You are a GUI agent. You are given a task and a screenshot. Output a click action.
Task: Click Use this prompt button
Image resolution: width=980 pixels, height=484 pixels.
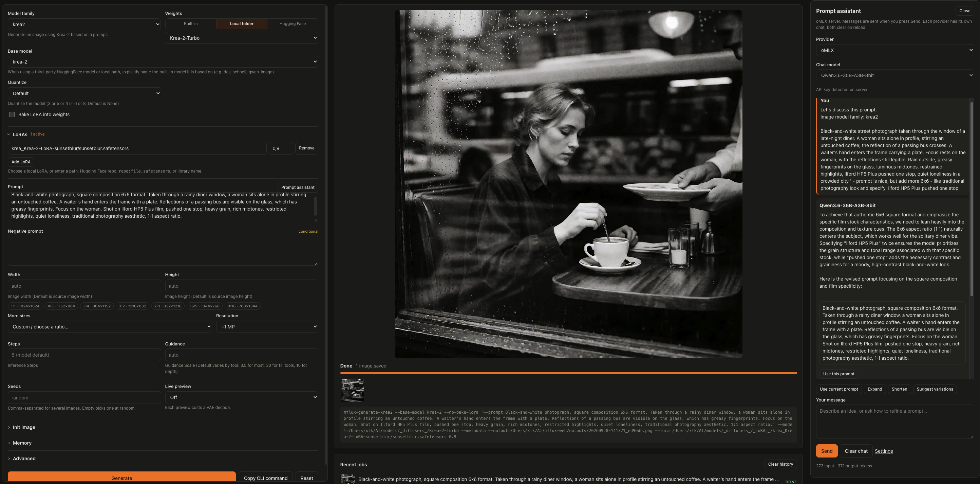click(x=838, y=374)
